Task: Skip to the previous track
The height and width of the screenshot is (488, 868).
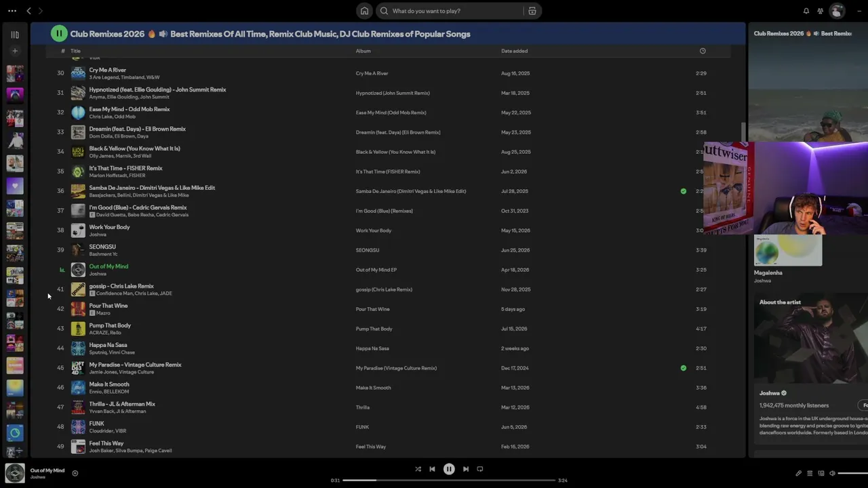Action: point(432,469)
